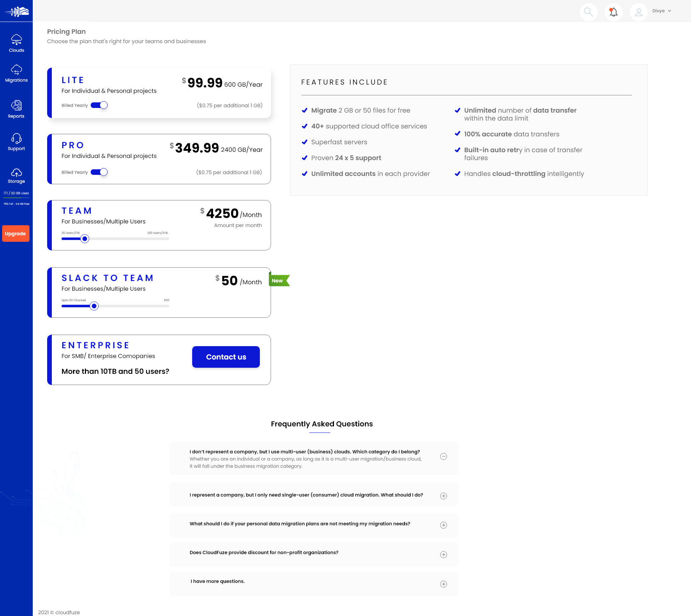
Task: Click the Contact us button
Action: [x=226, y=357]
